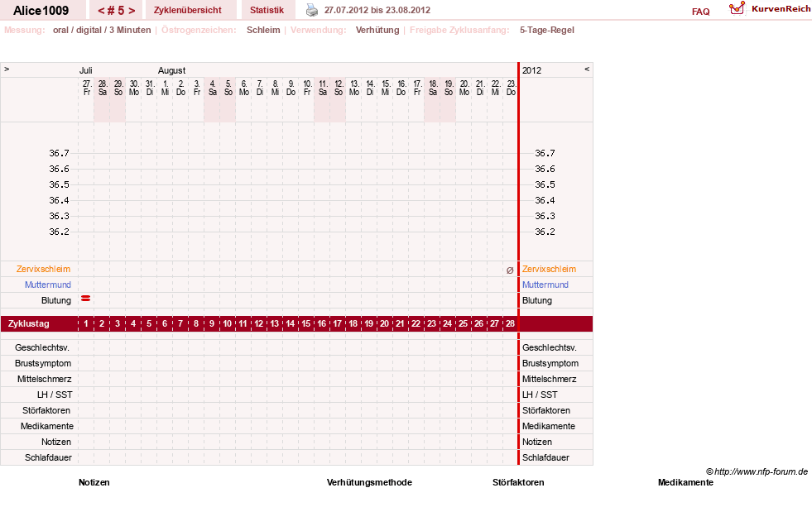This screenshot has width=812, height=531.
Task: Click the left Zervixschleim label
Action: coord(44,269)
